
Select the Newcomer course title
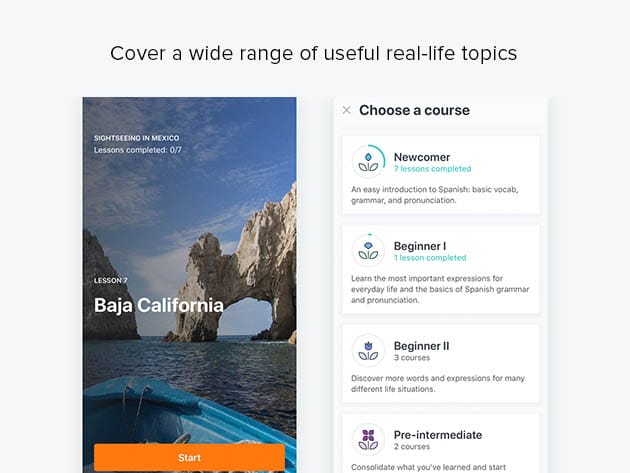(422, 157)
